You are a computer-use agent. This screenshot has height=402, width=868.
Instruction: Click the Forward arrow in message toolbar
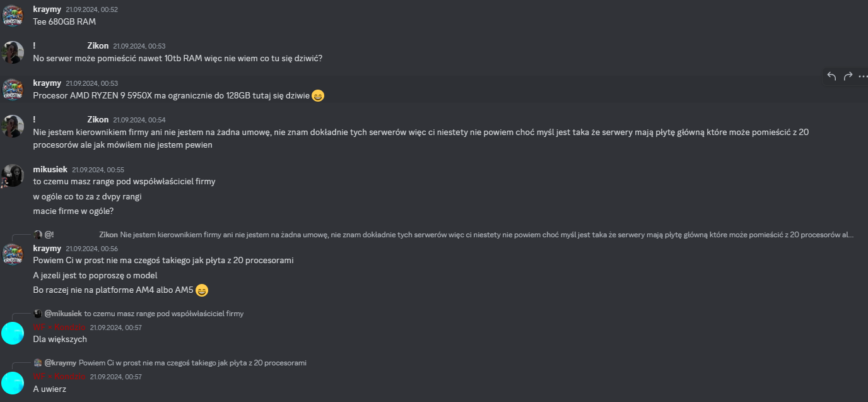point(848,76)
